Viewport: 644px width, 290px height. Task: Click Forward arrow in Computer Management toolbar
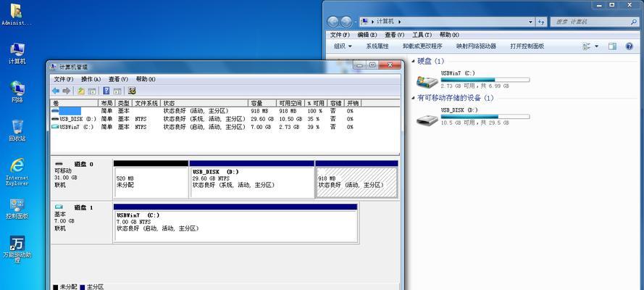pyautogui.click(x=66, y=91)
